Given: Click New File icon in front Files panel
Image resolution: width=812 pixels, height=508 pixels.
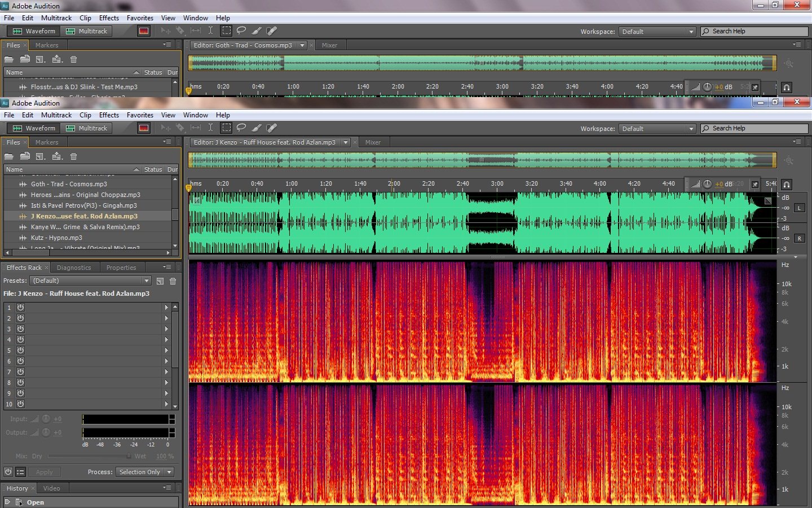Looking at the screenshot, I should 41,156.
